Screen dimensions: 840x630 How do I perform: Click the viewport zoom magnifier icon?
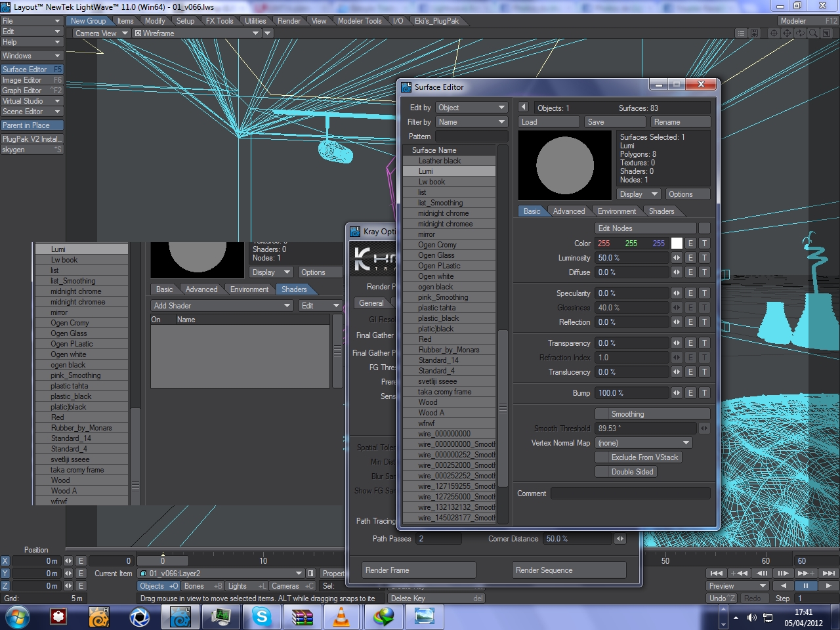tap(813, 33)
